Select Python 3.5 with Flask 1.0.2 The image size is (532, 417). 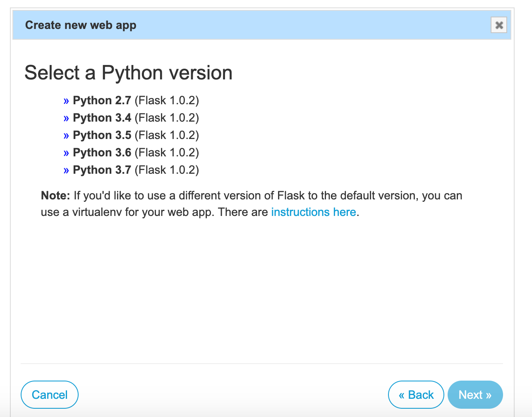(101, 135)
